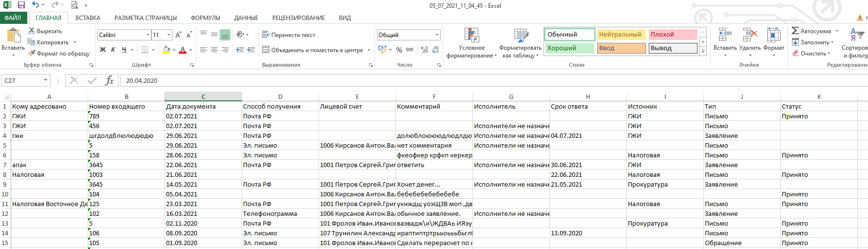
Task: Switch to РЕЦЕНЗИРОВАНИЕ tab
Action: point(299,18)
